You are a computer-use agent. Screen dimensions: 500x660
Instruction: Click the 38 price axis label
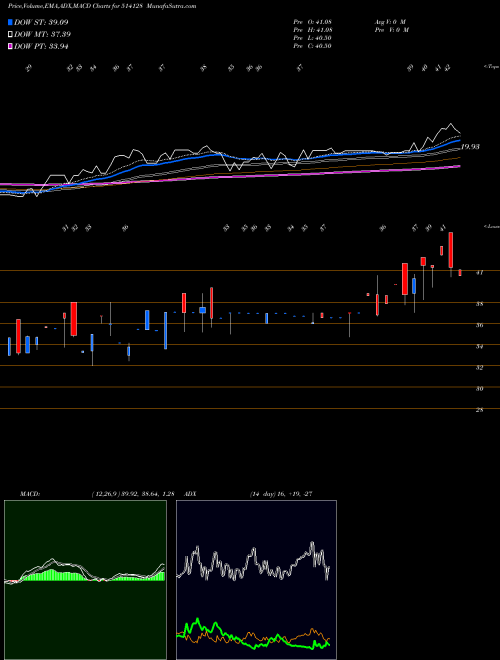(479, 304)
